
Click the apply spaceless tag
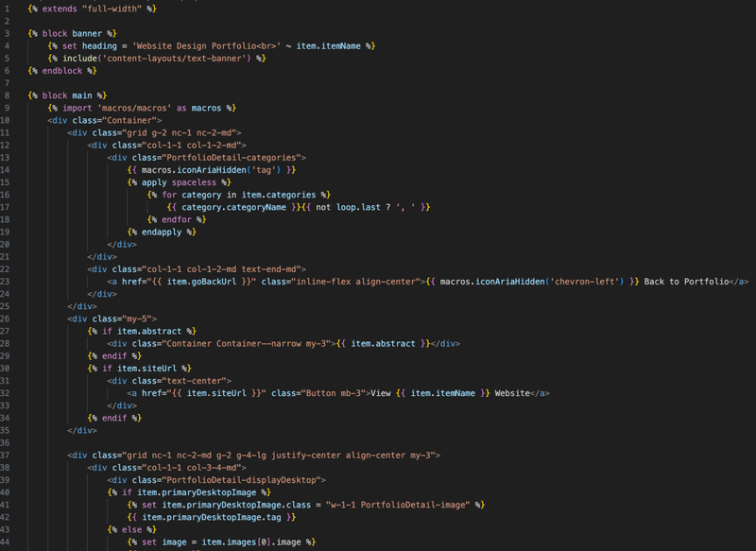[179, 181]
